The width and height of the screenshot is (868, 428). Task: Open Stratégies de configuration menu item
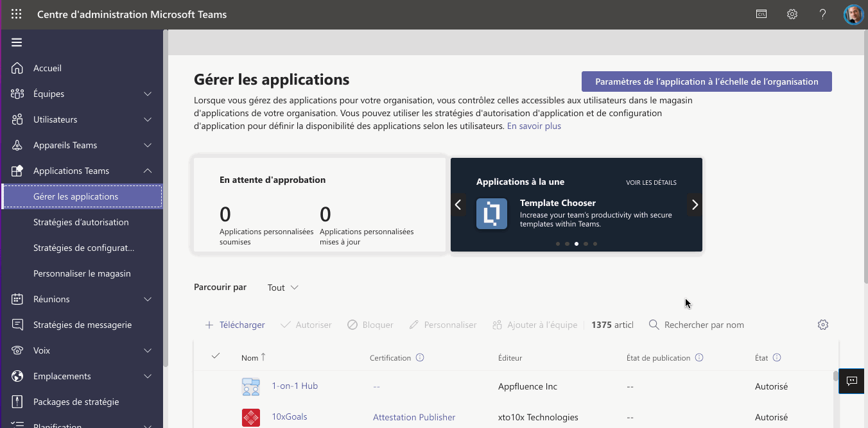coord(83,248)
